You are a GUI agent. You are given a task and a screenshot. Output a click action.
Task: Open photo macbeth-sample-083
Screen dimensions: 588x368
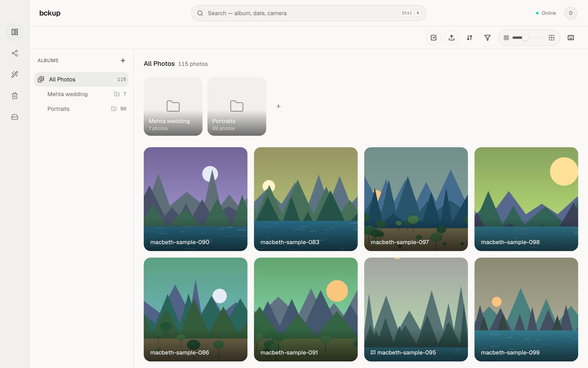click(x=306, y=199)
